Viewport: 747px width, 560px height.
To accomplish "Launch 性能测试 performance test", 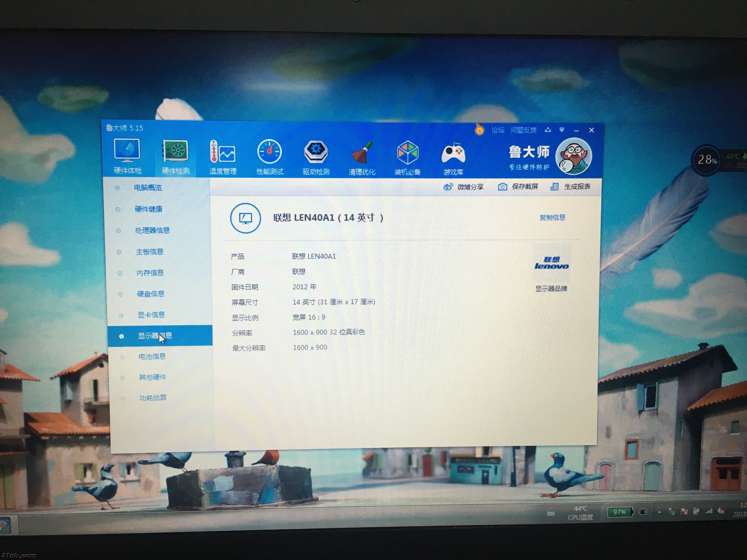I will [x=270, y=157].
